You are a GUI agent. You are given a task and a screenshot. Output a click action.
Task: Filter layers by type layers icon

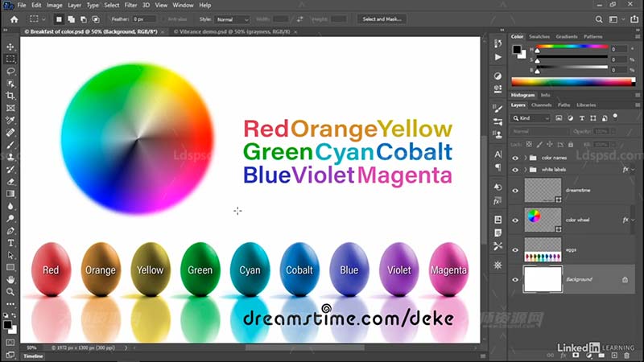point(581,118)
